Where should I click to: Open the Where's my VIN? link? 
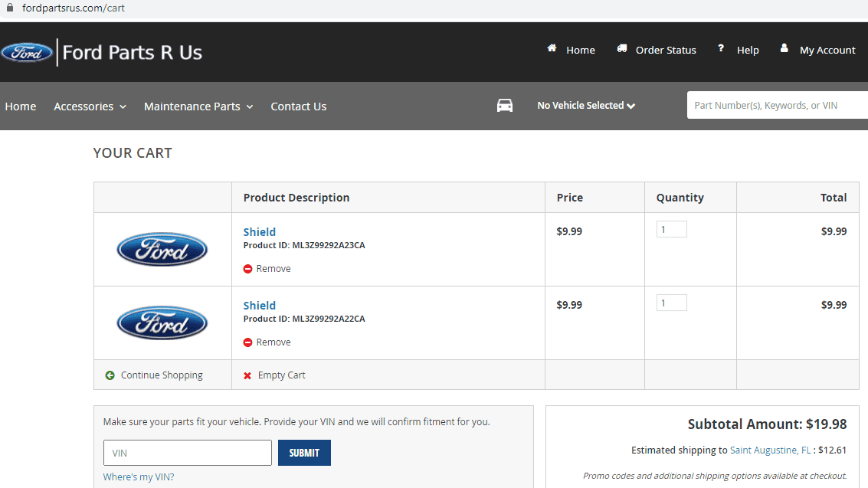tap(139, 477)
